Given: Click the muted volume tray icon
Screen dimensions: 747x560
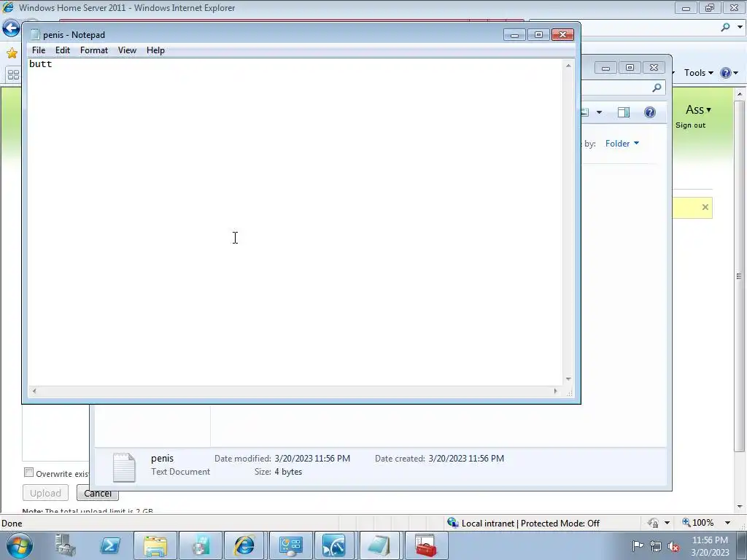Looking at the screenshot, I should (x=673, y=546).
